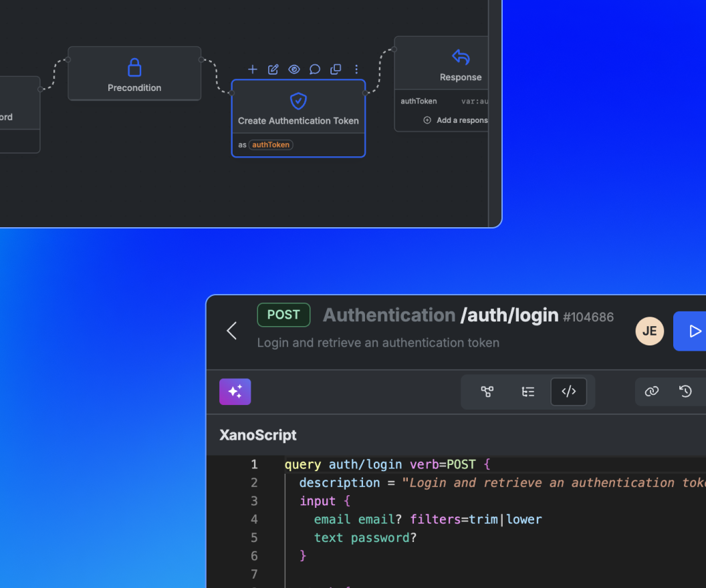Image resolution: width=706 pixels, height=588 pixels.
Task: Click the duplicate icon above the token node
Action: (x=336, y=69)
